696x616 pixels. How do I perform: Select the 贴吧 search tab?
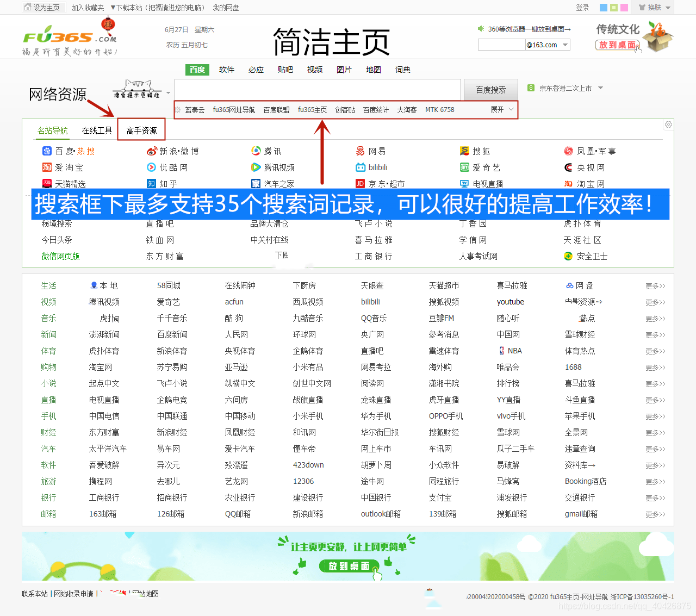pyautogui.click(x=285, y=70)
